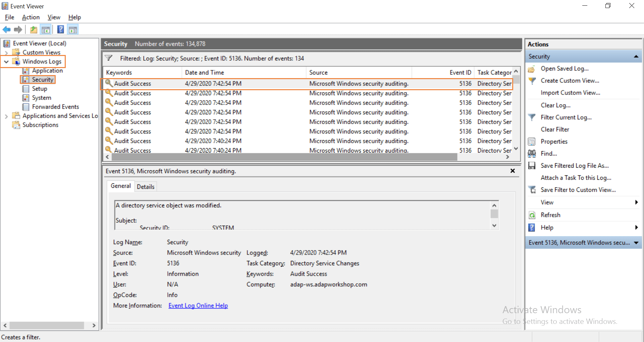The width and height of the screenshot is (644, 342).
Task: Click Clear Log action
Action: [x=555, y=105]
